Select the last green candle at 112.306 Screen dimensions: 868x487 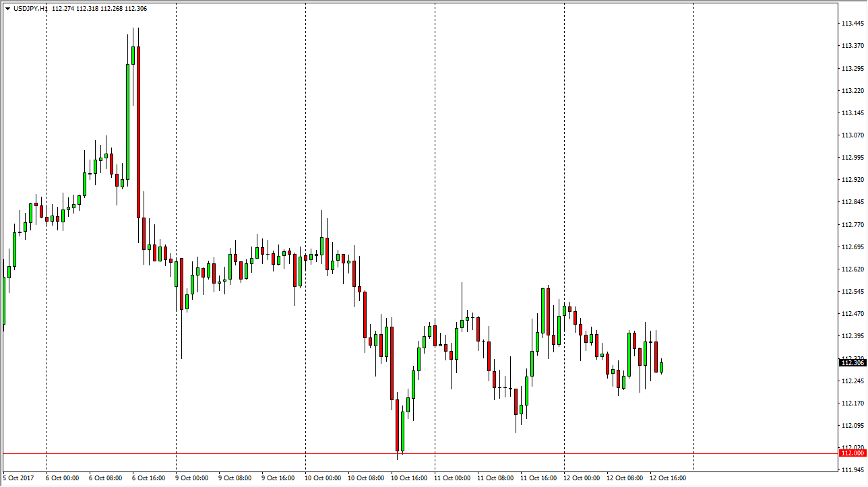[662, 367]
